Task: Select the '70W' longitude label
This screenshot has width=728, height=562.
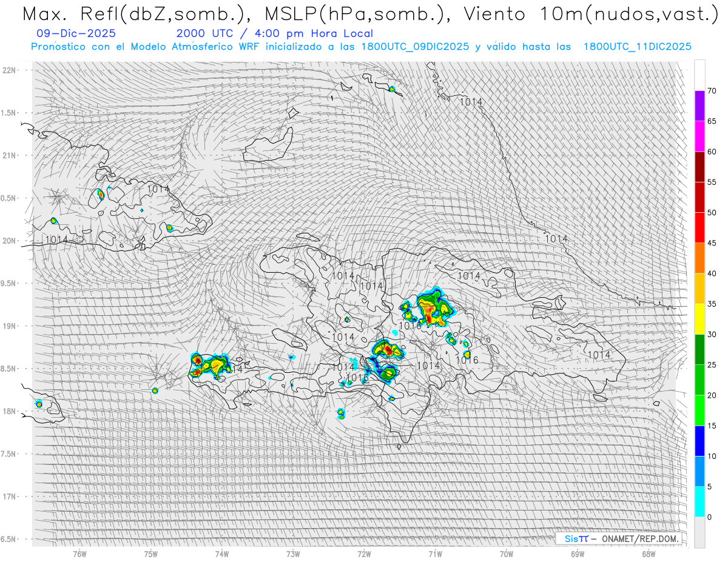Action: (507, 554)
